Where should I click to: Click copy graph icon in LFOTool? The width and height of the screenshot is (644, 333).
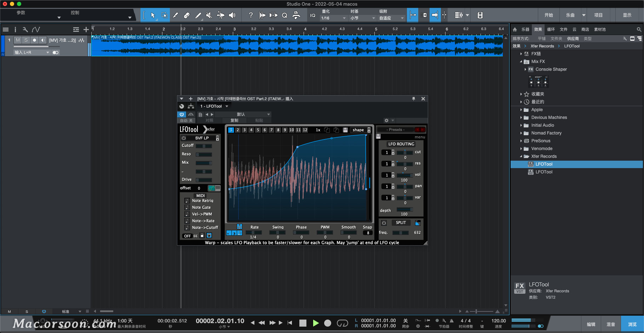(327, 130)
